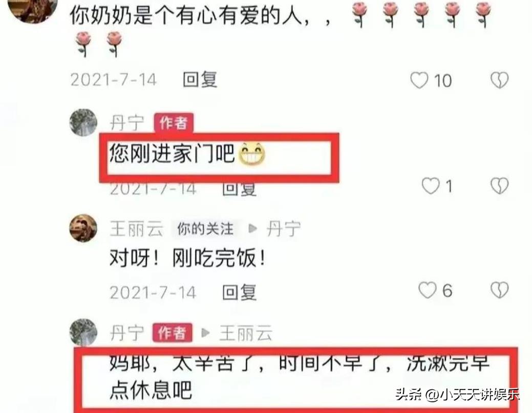The image size is (532, 413).
Task: Open 王丽云's profile picture
Action: point(83,228)
